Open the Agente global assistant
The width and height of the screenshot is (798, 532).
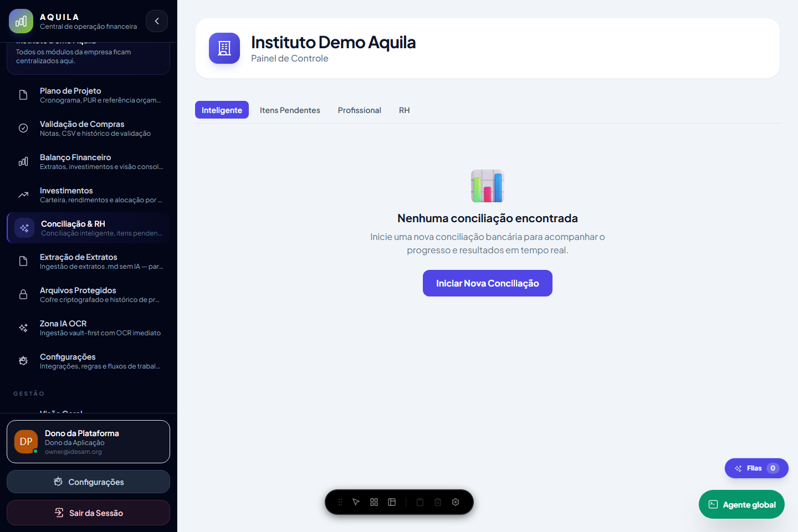741,504
